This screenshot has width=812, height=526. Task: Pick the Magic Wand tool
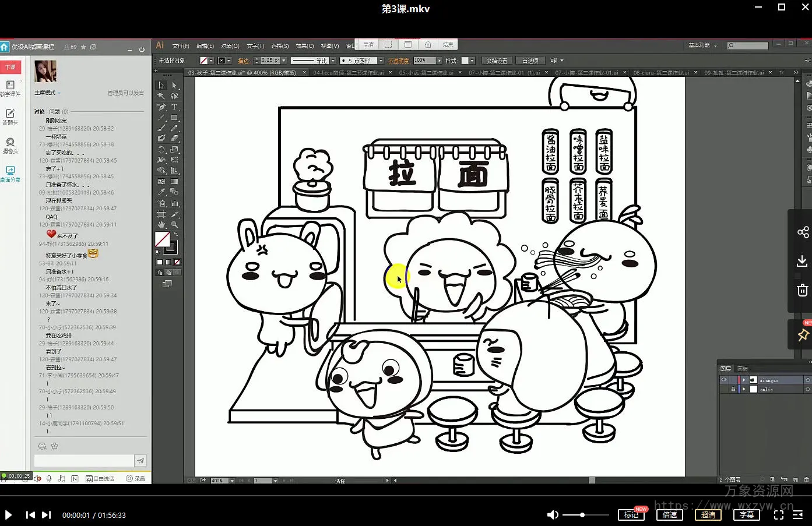click(x=161, y=96)
